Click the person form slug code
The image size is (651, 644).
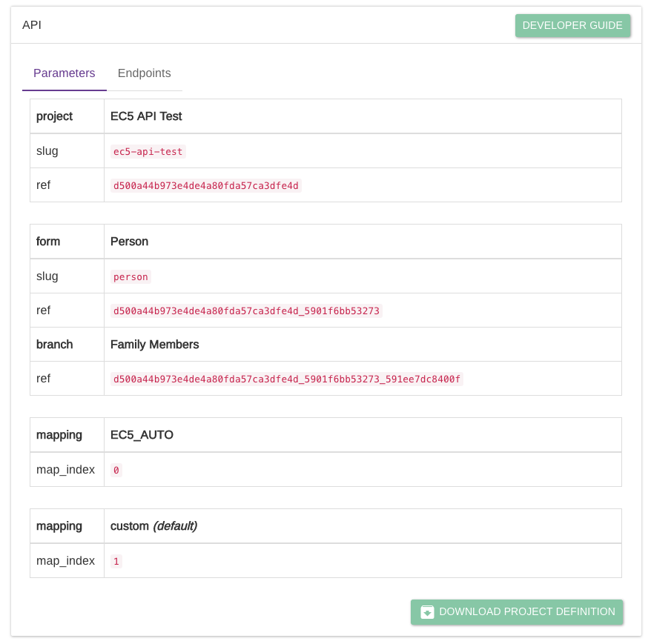coord(130,277)
